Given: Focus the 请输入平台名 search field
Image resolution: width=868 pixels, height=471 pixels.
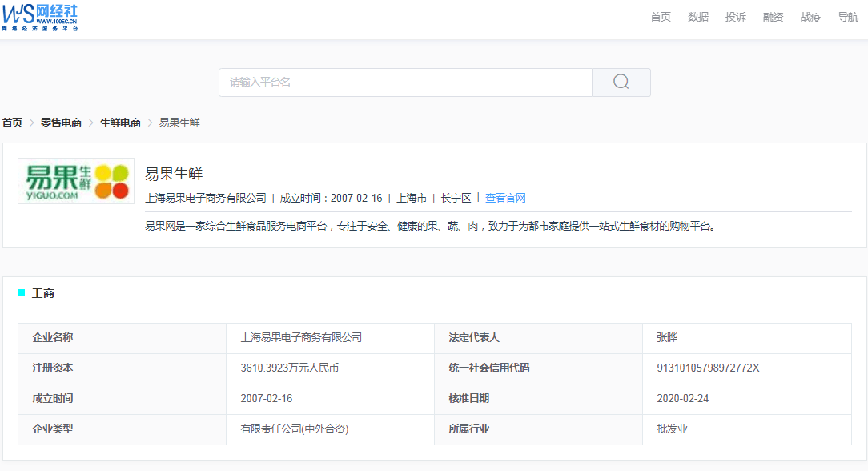Looking at the screenshot, I should 405,83.
